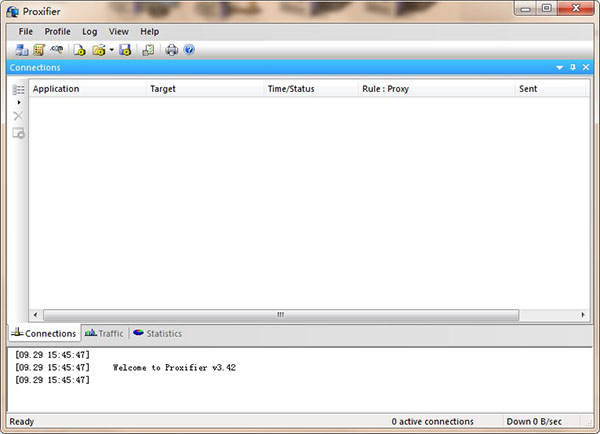The height and width of the screenshot is (434, 600).
Task: Sort by Sent column header
Action: click(x=550, y=89)
